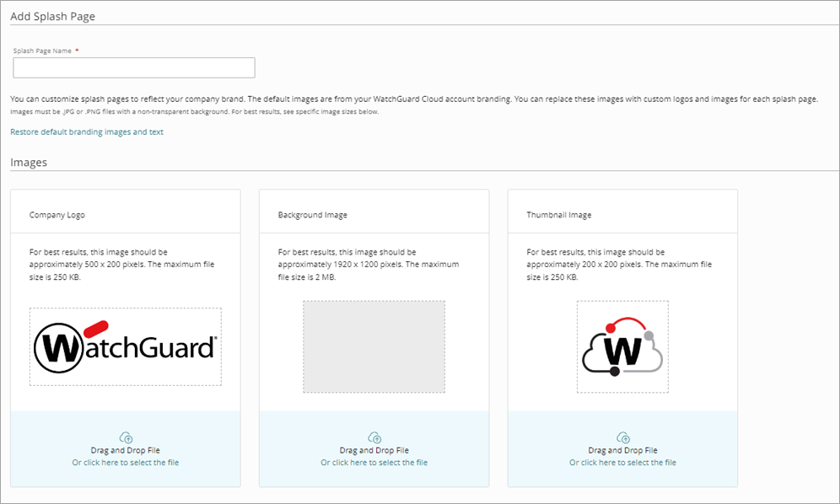840x504 pixels.
Task: Click Drag and Drop File text in Thumbnail Image
Action: pyautogui.click(x=622, y=450)
